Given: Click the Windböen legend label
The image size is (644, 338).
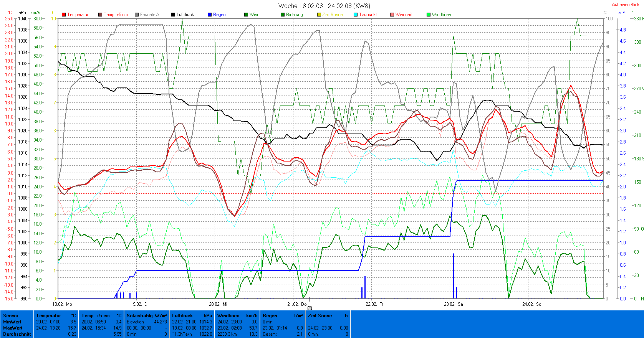Looking at the screenshot, I should click(441, 15).
